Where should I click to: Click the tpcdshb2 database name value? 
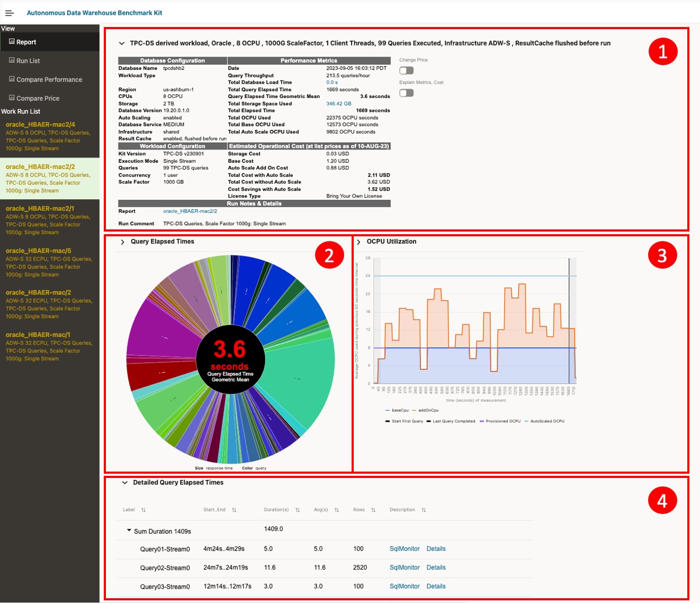pos(174,68)
